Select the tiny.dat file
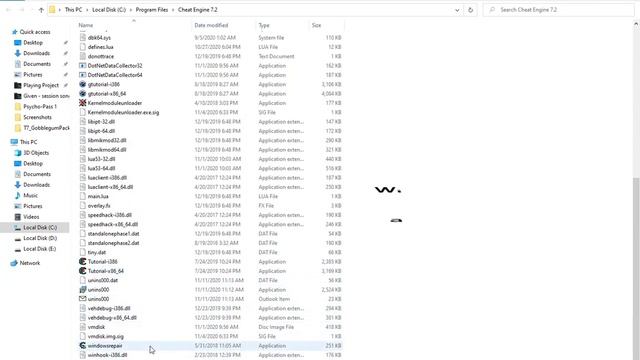Image resolution: width=640 pixels, height=360 pixels. 97,252
